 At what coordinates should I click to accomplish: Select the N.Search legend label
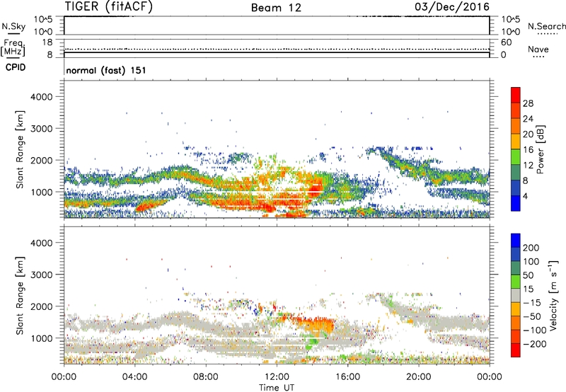click(x=547, y=26)
